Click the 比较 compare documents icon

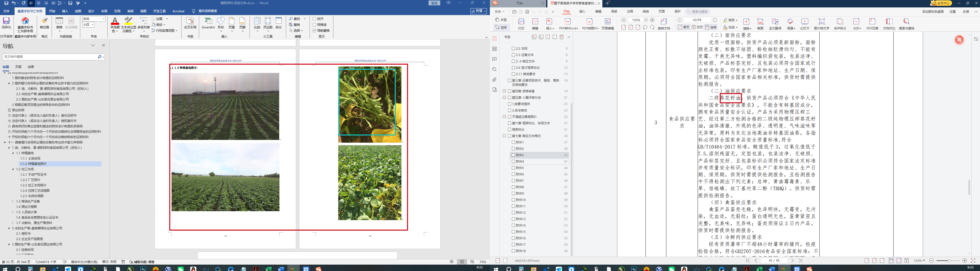257,21
